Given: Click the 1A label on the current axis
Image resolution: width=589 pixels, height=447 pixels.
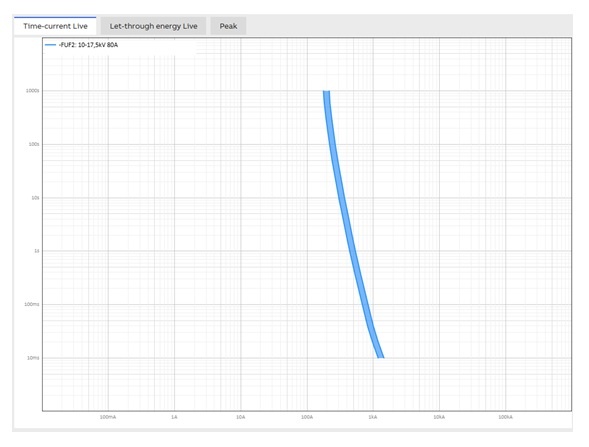Looking at the screenshot, I should point(174,417).
